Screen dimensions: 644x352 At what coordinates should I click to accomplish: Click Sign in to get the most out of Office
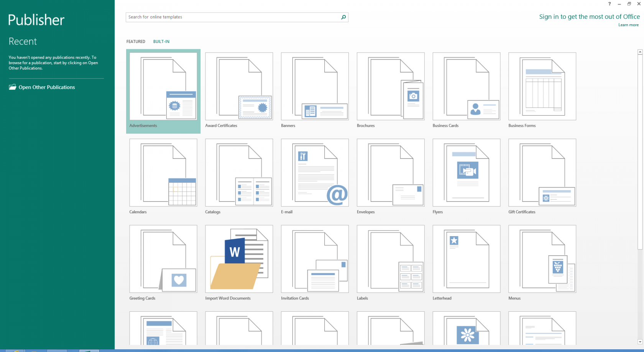tap(590, 17)
